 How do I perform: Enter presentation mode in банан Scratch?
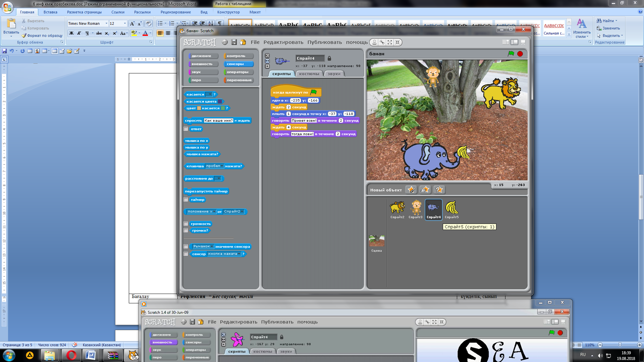523,42
